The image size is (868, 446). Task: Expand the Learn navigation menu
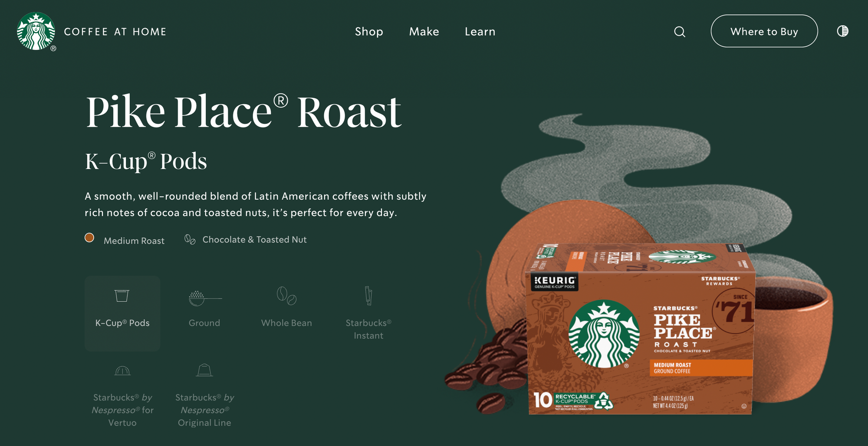(480, 32)
